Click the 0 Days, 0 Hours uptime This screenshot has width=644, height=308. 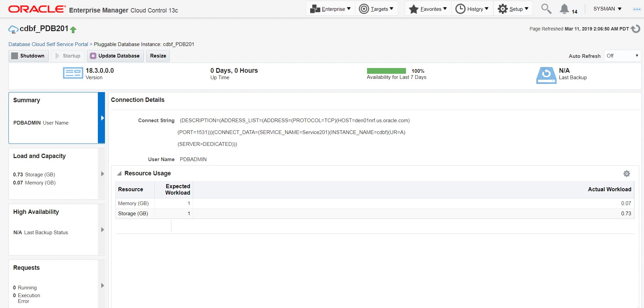[234, 70]
